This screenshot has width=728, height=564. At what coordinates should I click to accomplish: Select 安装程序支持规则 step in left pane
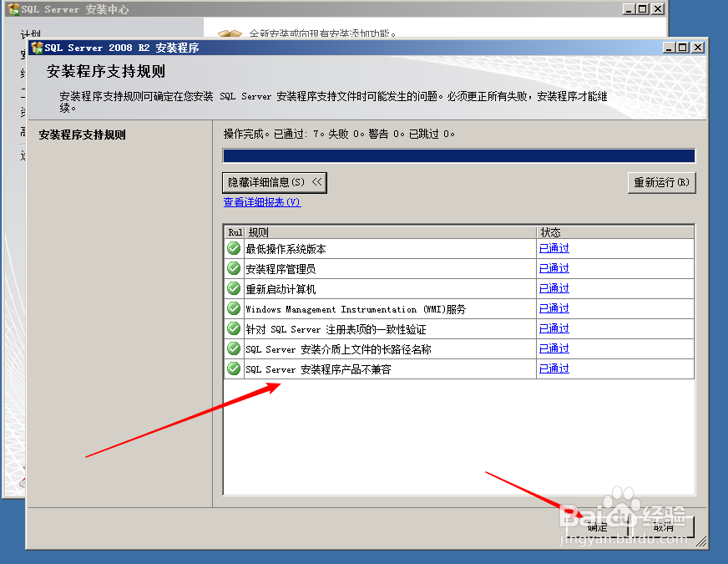point(82,135)
